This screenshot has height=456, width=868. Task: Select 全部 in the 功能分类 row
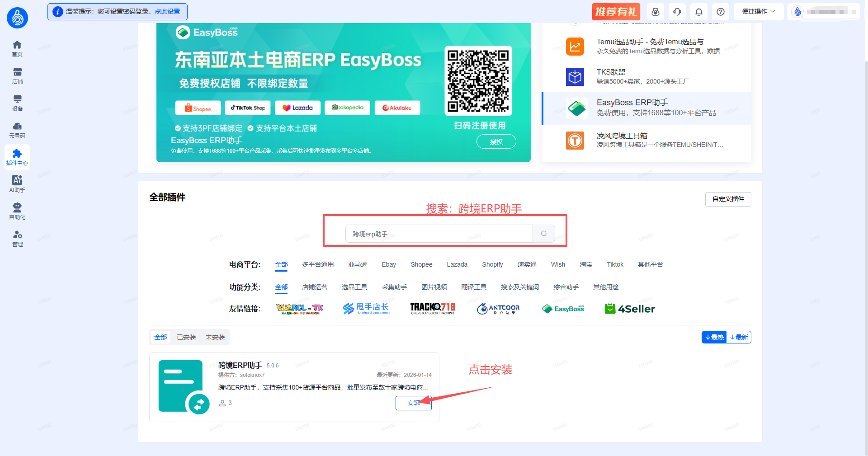point(281,287)
